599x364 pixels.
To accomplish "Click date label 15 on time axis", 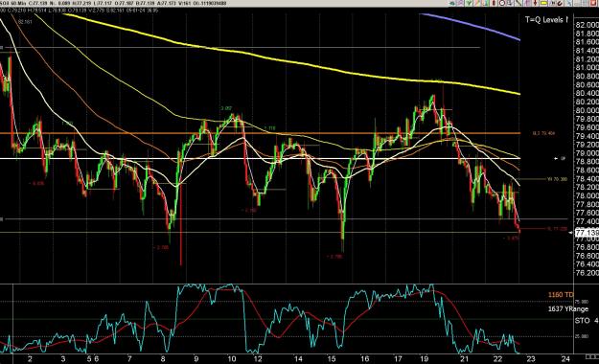I will point(332,358).
